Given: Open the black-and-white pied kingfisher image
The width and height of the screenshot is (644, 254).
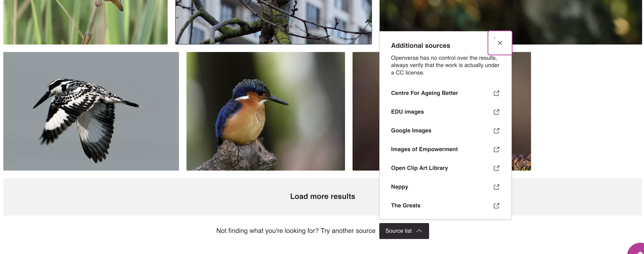Looking at the screenshot, I should [x=91, y=111].
